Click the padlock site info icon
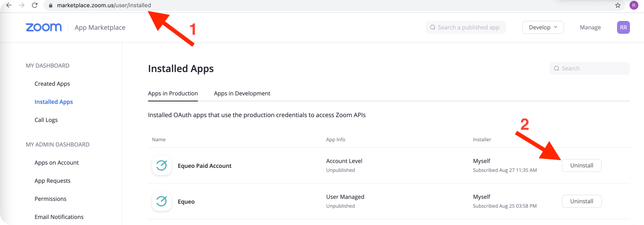The image size is (644, 225). [51, 5]
